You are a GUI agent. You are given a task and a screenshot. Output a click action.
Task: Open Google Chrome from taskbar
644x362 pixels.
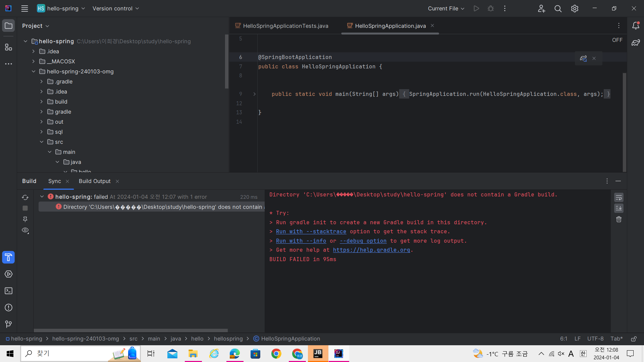[276, 354]
